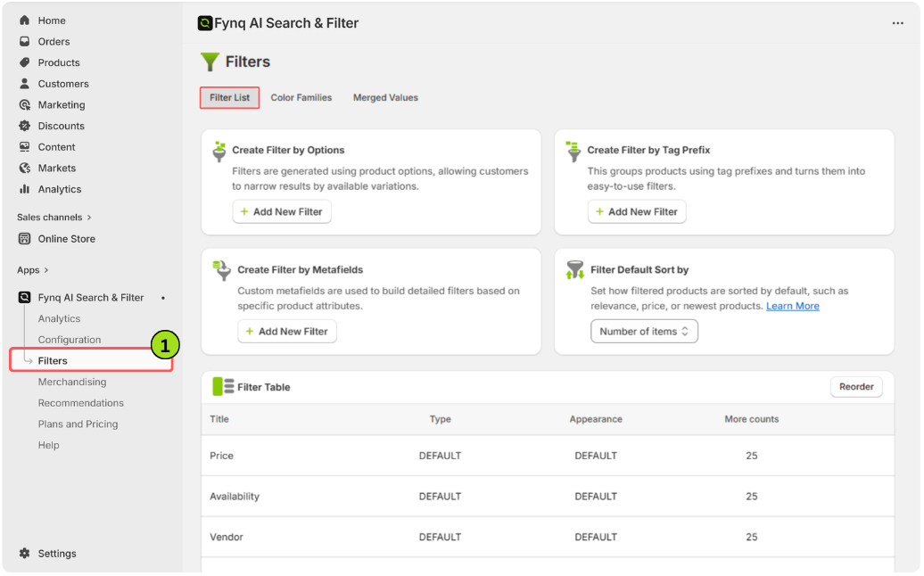Click the Vendor row's 25 count value
The image size is (924, 576).
point(753,538)
